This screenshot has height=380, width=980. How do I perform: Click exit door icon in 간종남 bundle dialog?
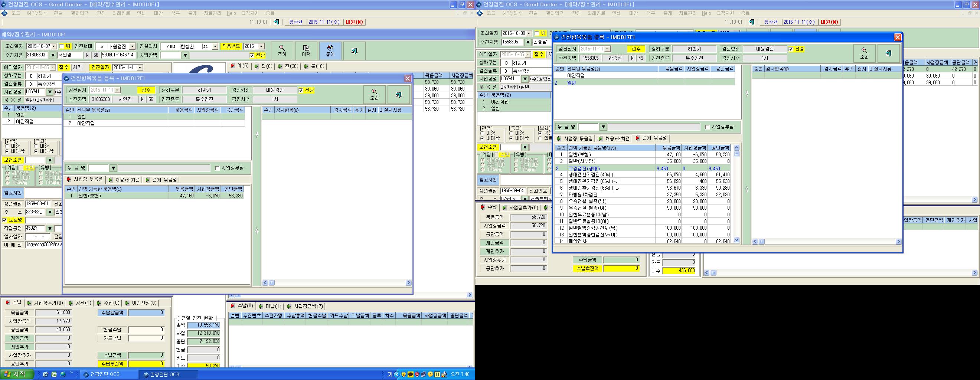coord(888,53)
